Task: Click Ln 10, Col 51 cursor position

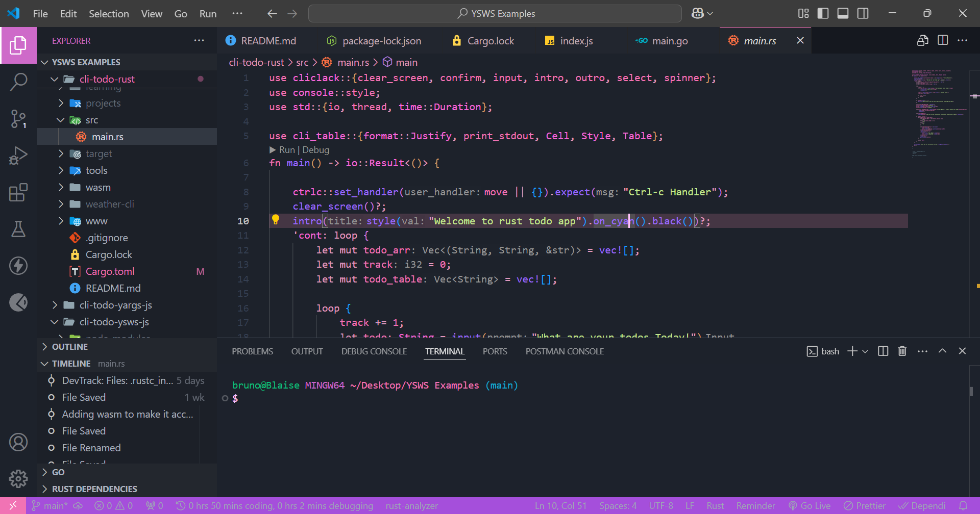Action: (x=560, y=506)
